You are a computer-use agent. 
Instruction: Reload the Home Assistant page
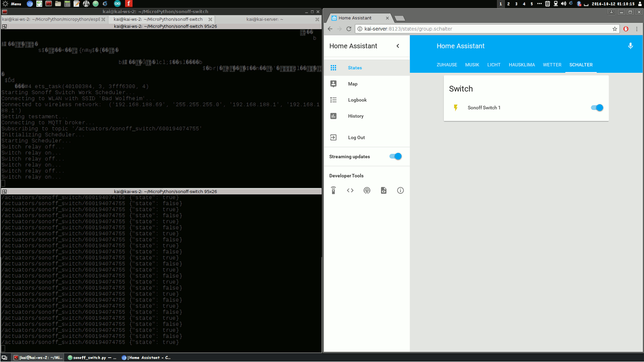click(349, 29)
